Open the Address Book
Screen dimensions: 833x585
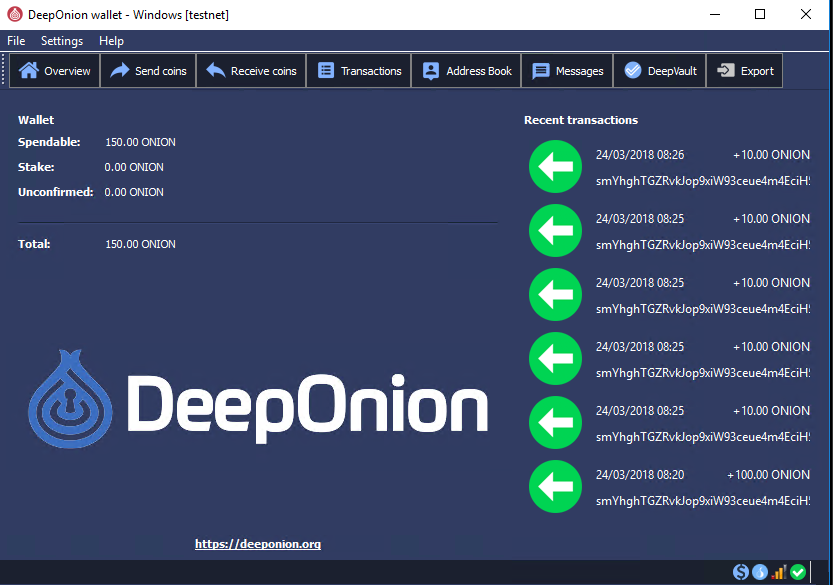pyautogui.click(x=466, y=71)
